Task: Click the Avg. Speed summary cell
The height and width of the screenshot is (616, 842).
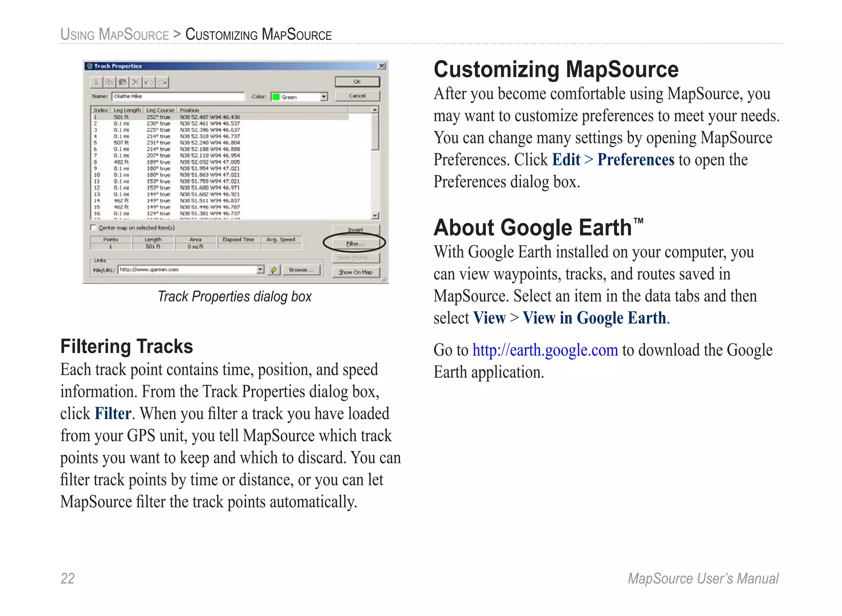Action: click(x=281, y=243)
